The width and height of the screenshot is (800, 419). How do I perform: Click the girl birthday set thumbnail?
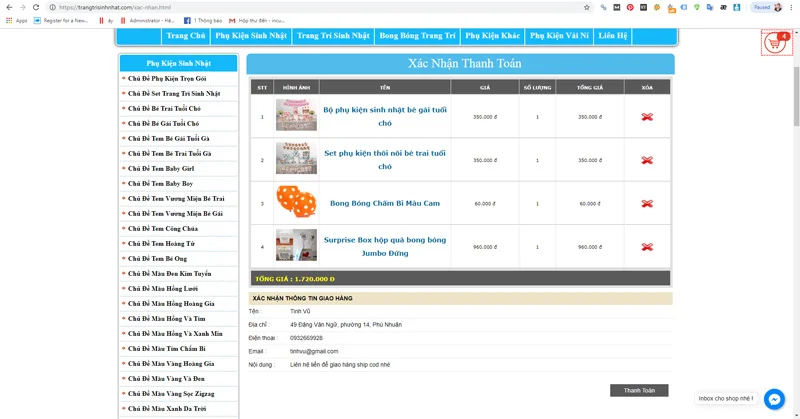tap(296, 115)
